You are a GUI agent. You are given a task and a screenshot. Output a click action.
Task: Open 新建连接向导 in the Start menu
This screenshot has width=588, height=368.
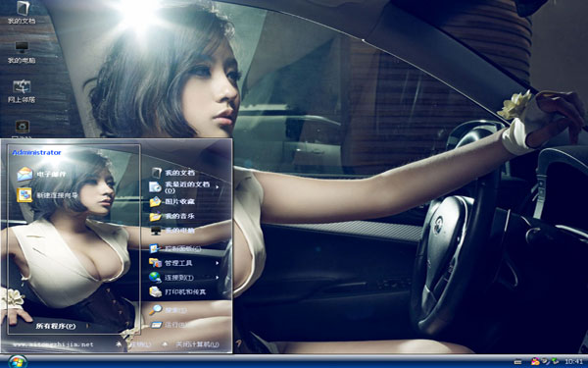48,195
